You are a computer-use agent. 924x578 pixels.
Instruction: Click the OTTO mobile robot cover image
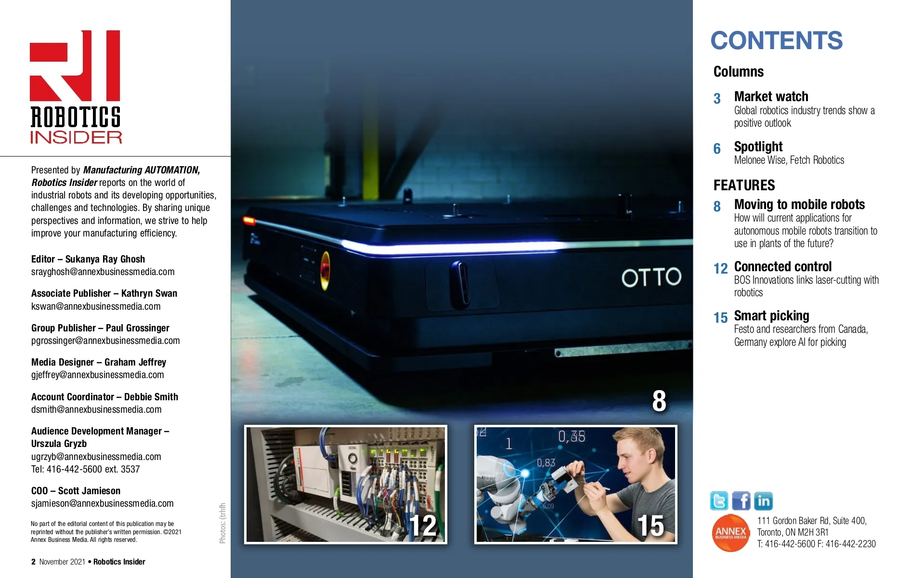tap(461, 241)
